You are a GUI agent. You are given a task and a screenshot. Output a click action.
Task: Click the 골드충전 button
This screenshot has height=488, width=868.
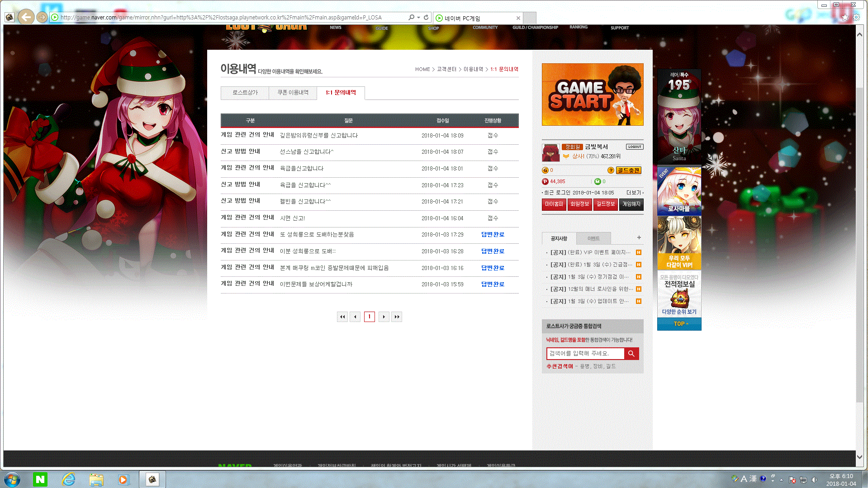[629, 171]
